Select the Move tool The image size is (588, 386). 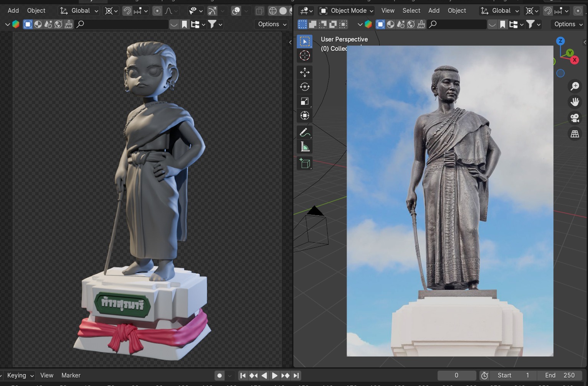[305, 72]
